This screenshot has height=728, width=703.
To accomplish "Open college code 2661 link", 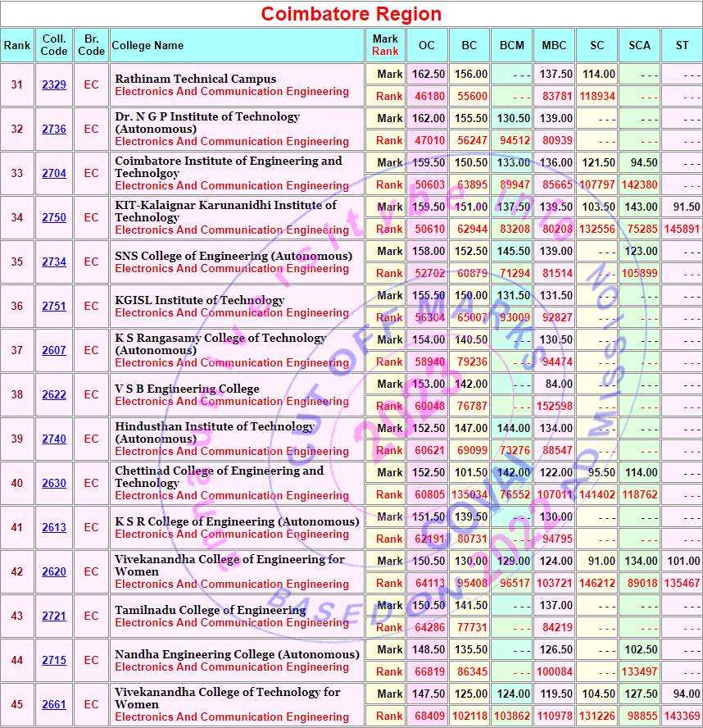I will tap(54, 705).
